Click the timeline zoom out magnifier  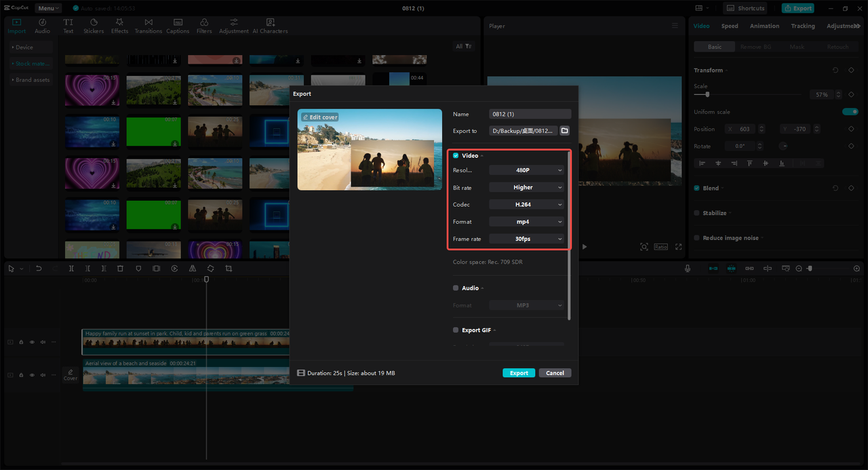tap(799, 269)
